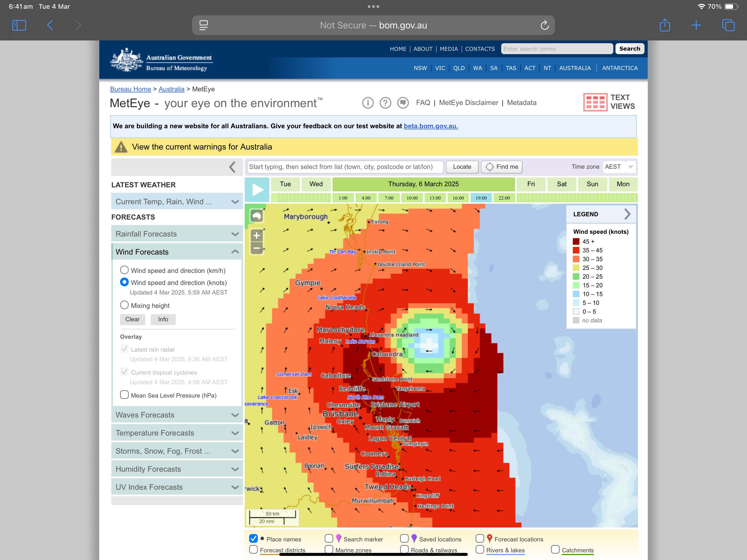Image resolution: width=747 pixels, height=560 pixels.
Task: Click the Australia full extent map icon
Action: [257, 215]
